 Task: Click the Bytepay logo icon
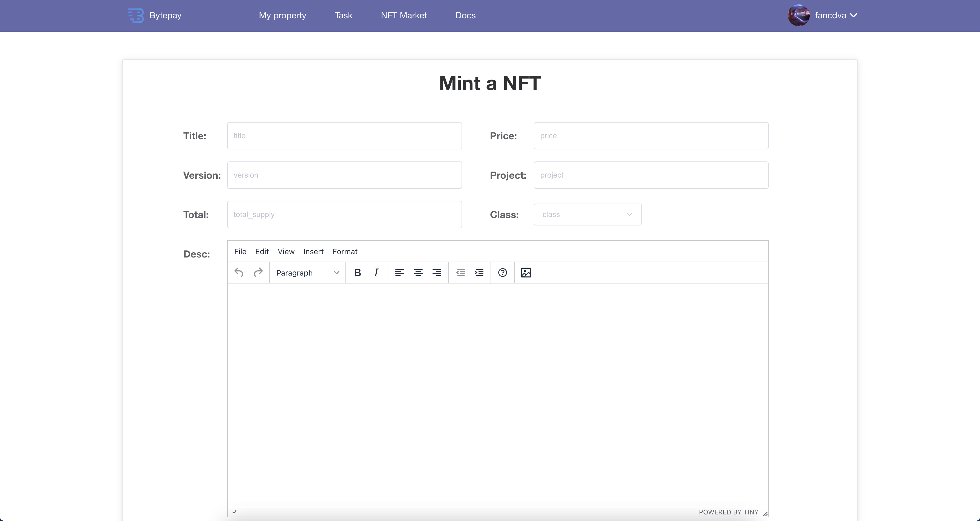[x=136, y=16]
